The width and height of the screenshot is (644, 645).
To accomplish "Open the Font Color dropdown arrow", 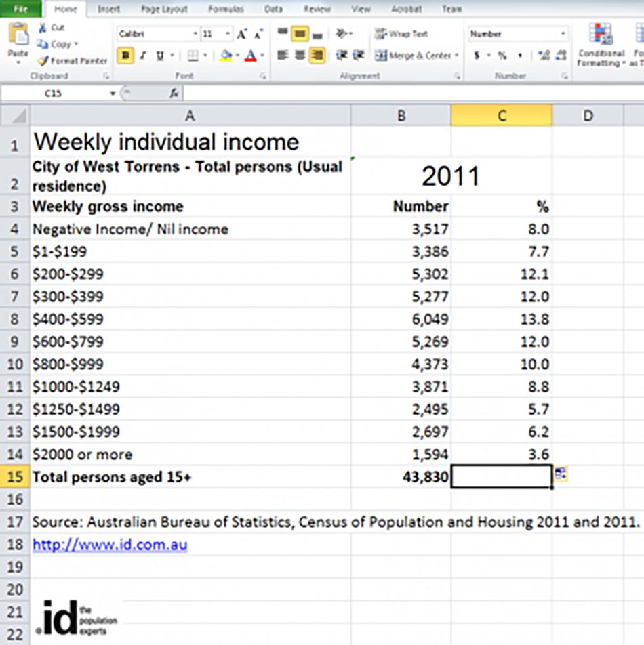I will (262, 55).
